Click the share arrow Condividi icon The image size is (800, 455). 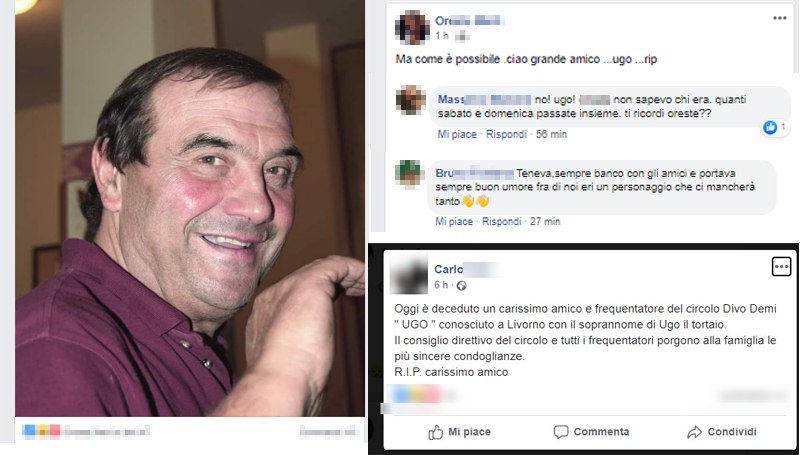[x=694, y=432]
